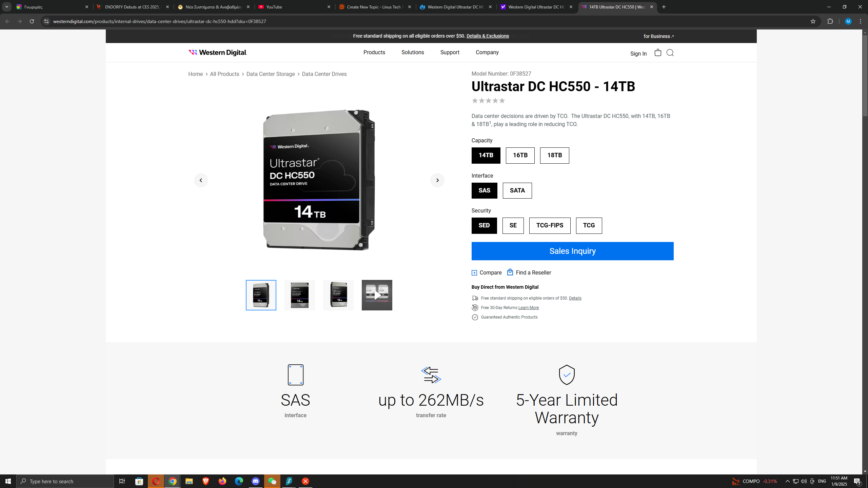Select SATA interface option

click(x=517, y=190)
